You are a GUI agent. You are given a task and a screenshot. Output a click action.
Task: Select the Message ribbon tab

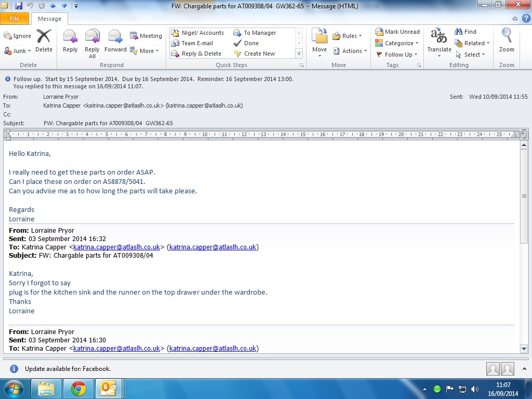coord(49,19)
